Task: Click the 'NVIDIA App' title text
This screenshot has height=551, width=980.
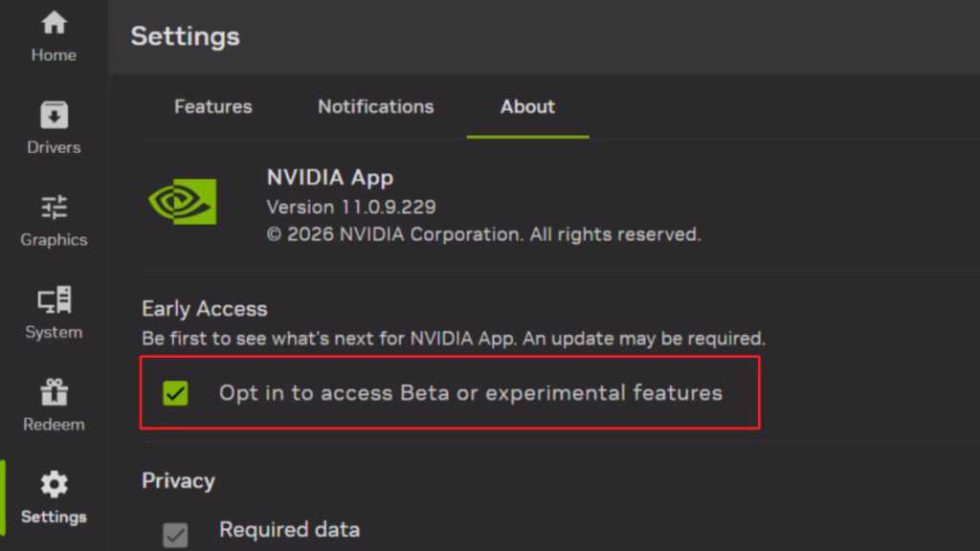Action: 330,177
